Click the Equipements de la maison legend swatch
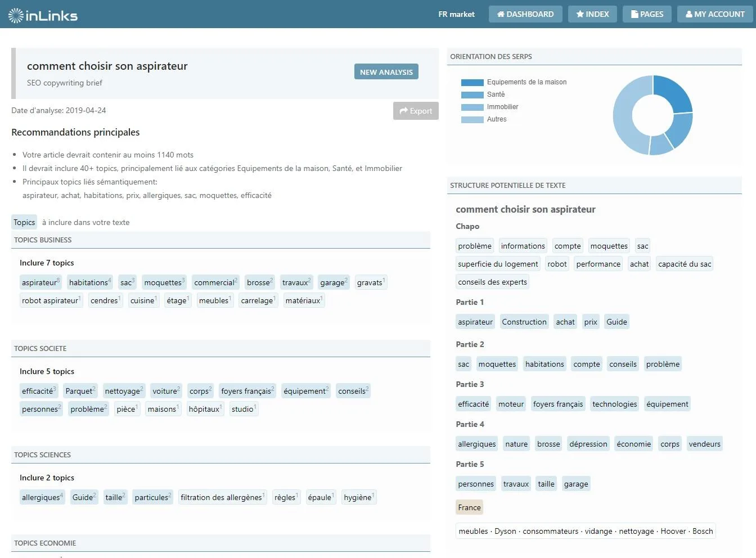Screen dimensions: 756x558 point(472,82)
